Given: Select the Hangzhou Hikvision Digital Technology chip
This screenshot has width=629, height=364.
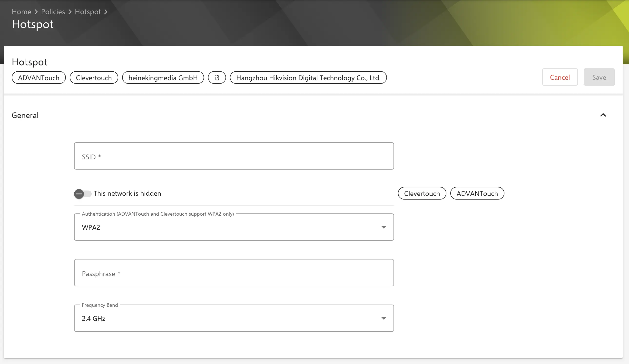Looking at the screenshot, I should click(308, 77).
